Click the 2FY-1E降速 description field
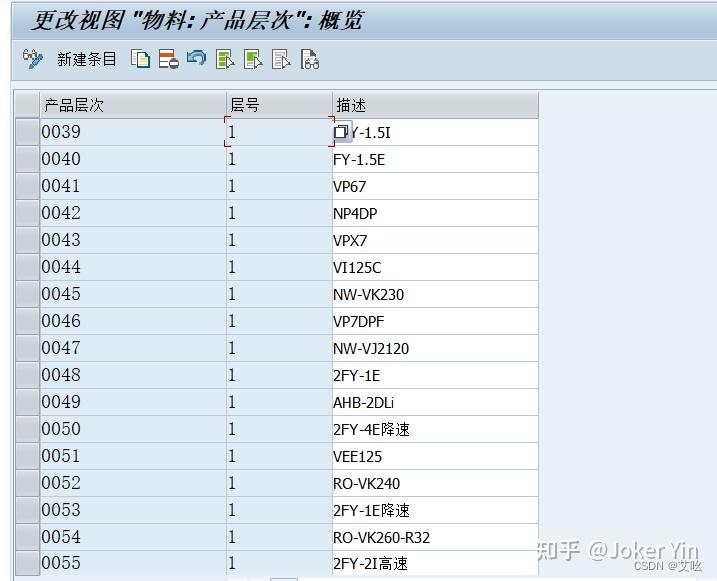This screenshot has width=717, height=581. click(435, 510)
